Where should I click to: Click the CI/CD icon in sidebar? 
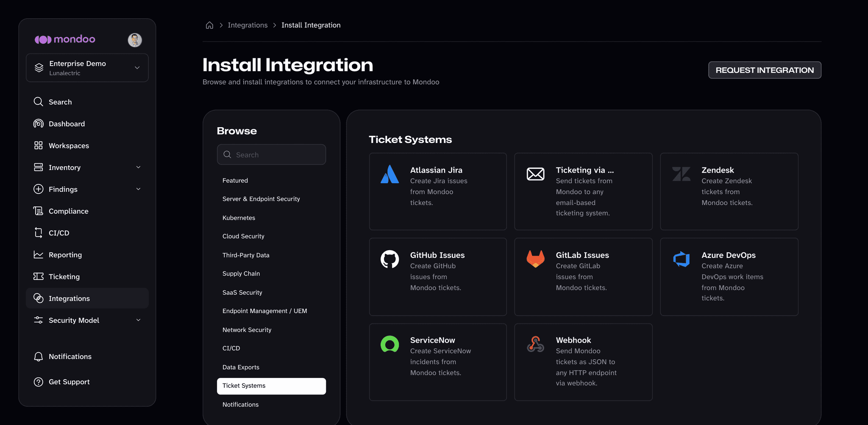[39, 233]
